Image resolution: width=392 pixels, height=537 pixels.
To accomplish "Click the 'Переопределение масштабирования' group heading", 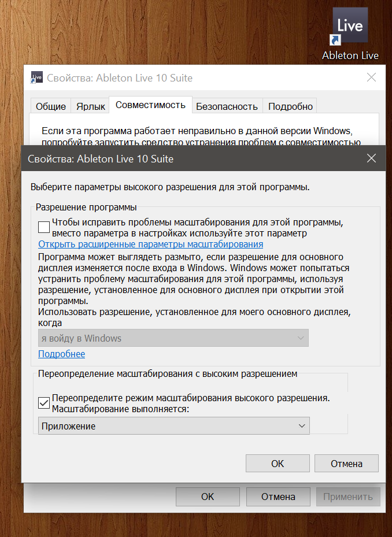I will tap(168, 373).
